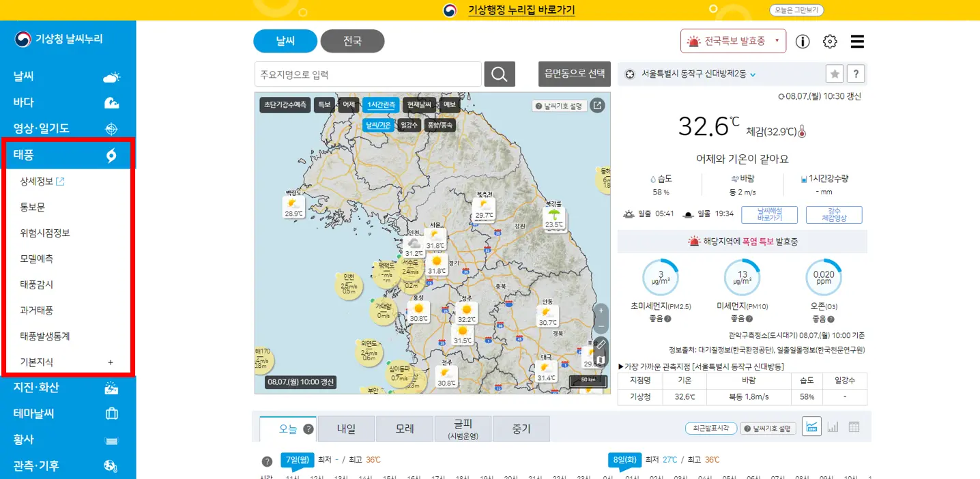Click the 읍면동으로 선택 button
The height and width of the screenshot is (479, 980).
coord(575,73)
